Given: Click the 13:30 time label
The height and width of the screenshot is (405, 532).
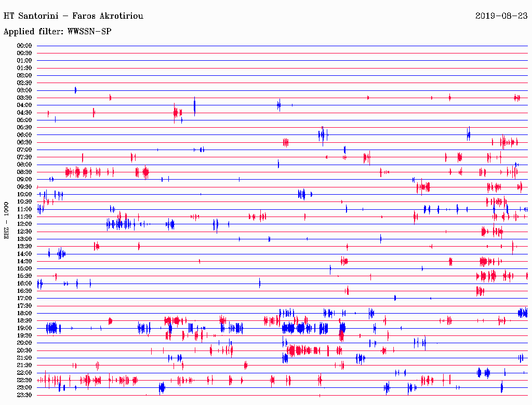Looking at the screenshot, I should pos(24,247).
